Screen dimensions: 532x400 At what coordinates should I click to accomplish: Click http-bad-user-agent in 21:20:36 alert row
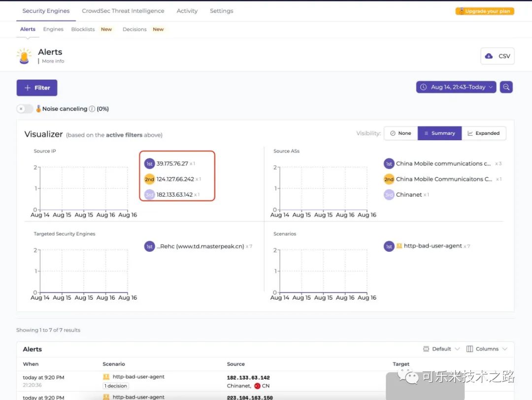pos(138,376)
